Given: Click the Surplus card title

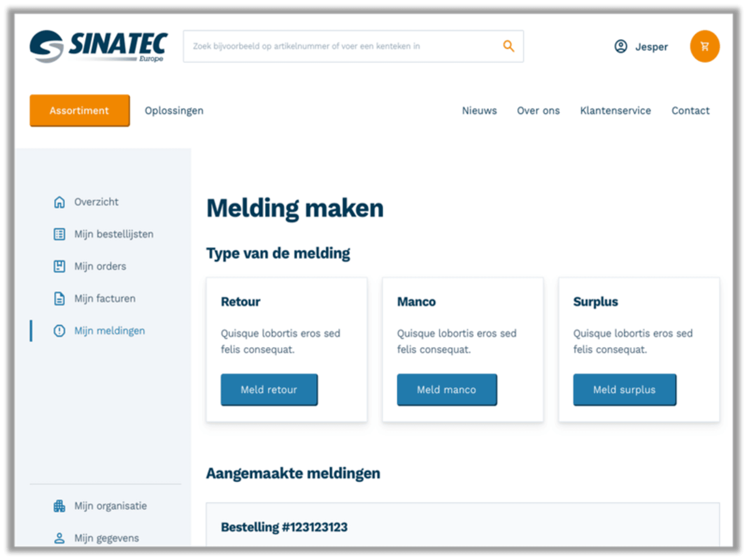Looking at the screenshot, I should (x=595, y=302).
